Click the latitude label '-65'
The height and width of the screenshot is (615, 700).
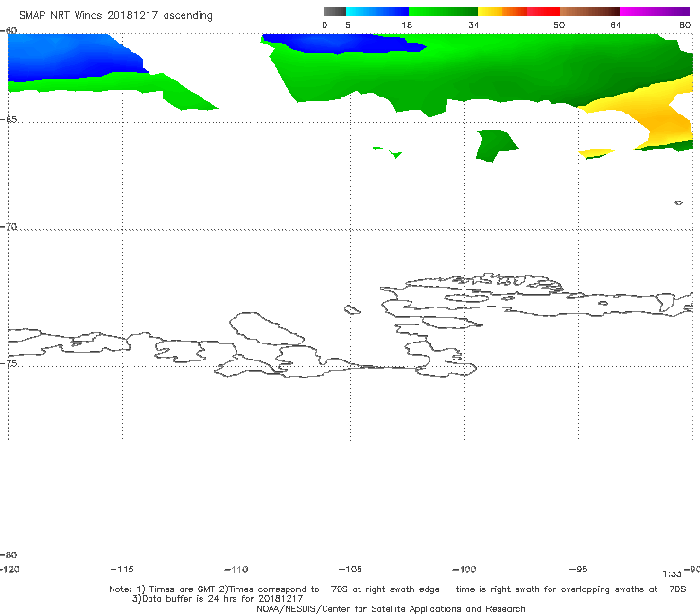[9, 120]
